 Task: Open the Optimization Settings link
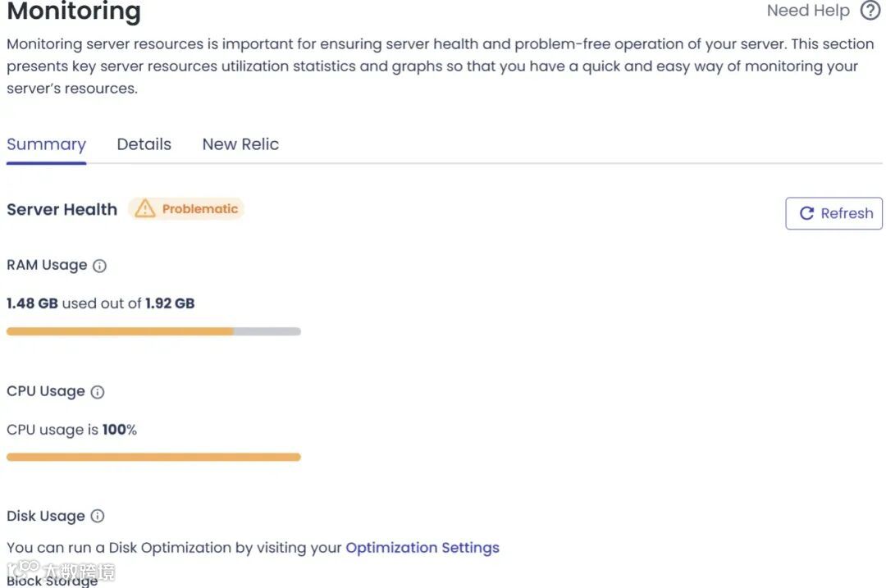(422, 548)
